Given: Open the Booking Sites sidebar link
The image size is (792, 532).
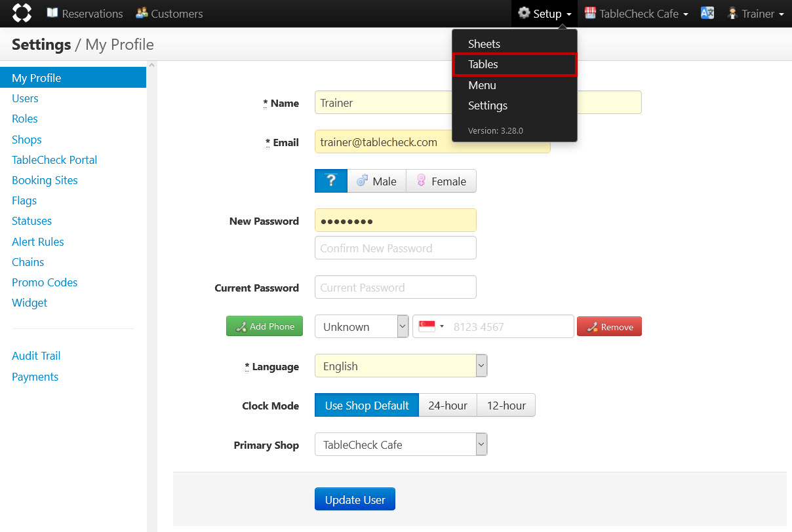Looking at the screenshot, I should click(45, 180).
